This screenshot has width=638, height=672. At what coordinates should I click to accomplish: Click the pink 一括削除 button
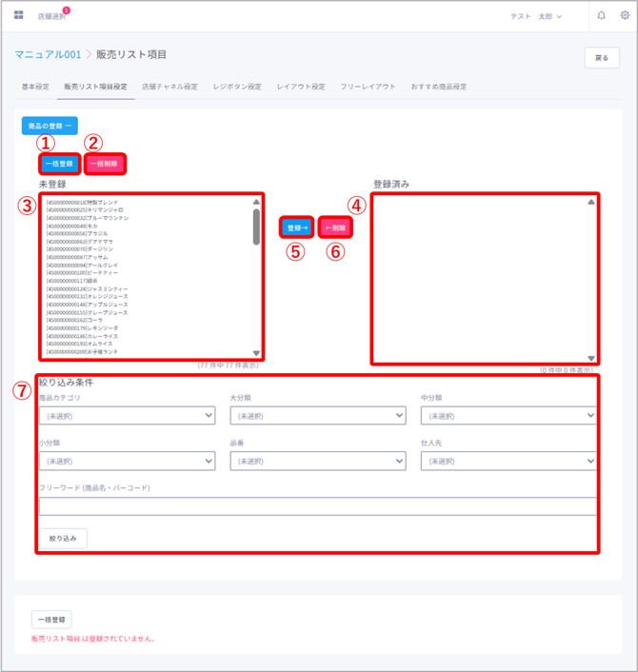coord(105,164)
